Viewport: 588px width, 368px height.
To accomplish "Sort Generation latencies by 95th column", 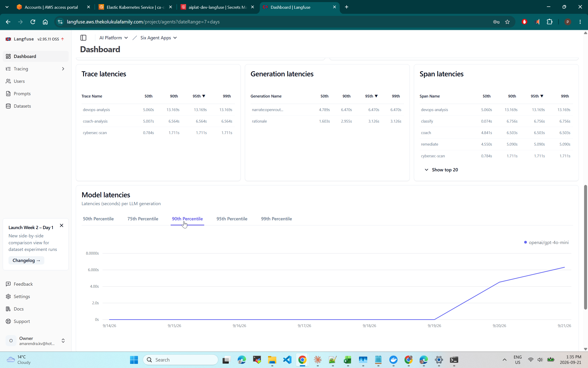I will click(371, 96).
